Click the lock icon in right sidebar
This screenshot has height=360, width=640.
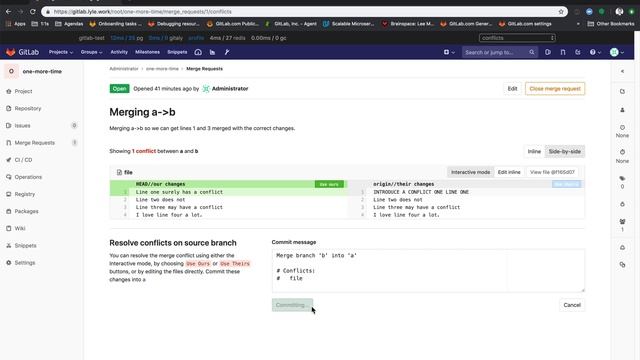(x=622, y=204)
